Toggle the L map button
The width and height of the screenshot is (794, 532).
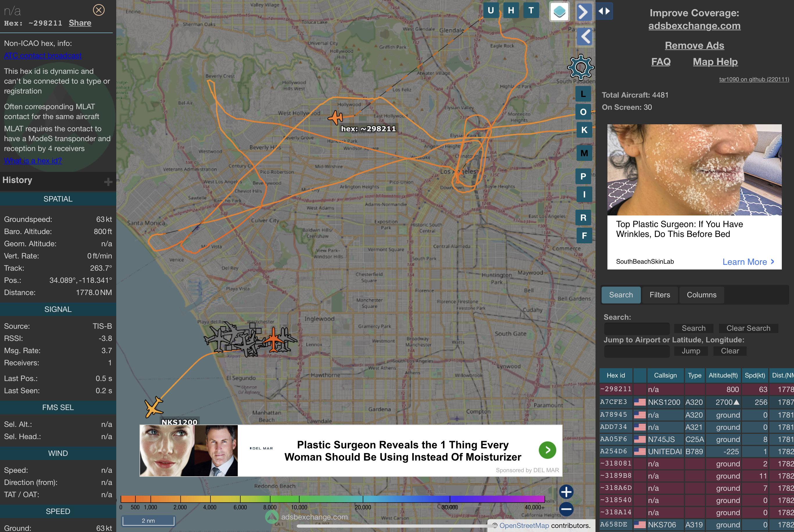pyautogui.click(x=584, y=94)
